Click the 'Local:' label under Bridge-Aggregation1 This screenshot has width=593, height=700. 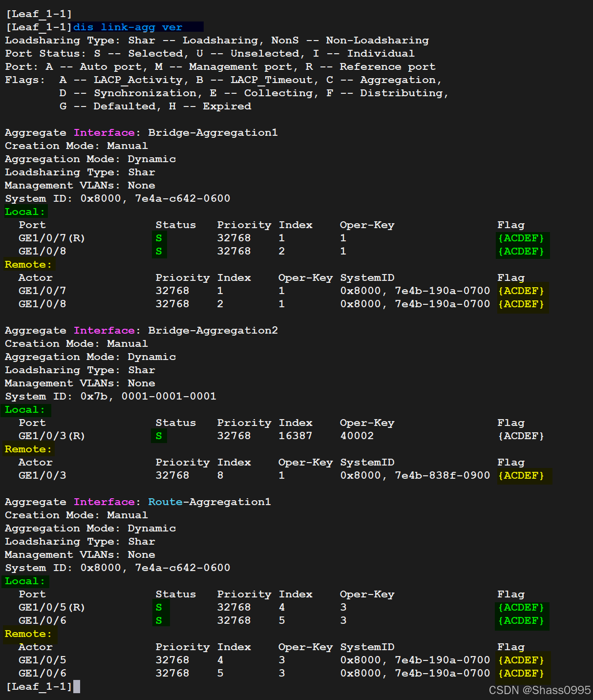pos(25,212)
